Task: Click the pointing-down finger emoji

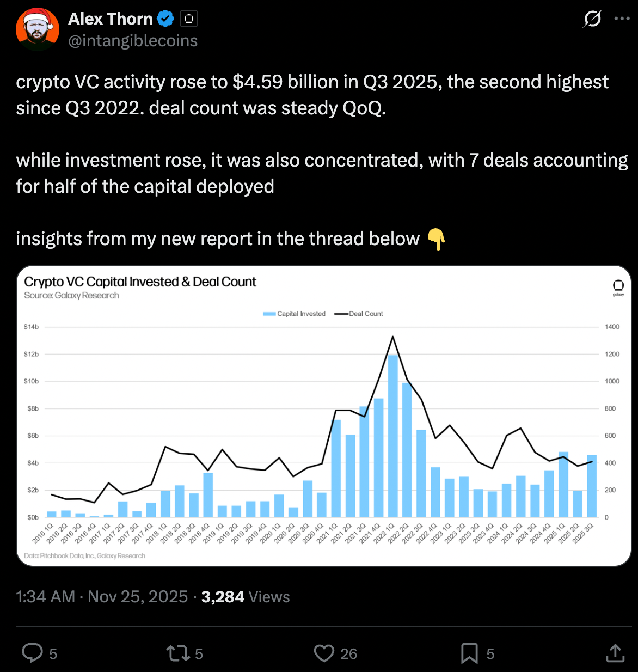Action: pyautogui.click(x=435, y=239)
